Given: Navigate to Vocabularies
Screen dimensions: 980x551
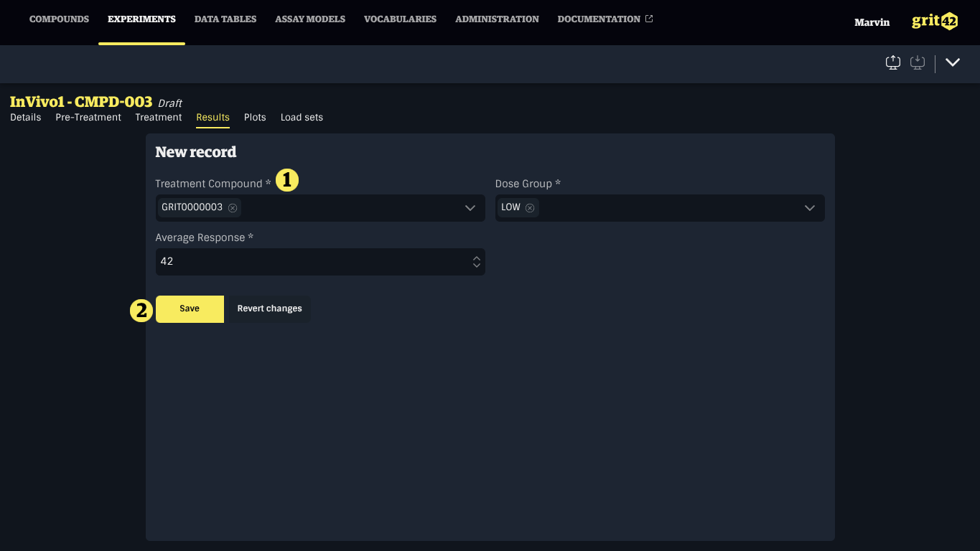Looking at the screenshot, I should pyautogui.click(x=400, y=19).
